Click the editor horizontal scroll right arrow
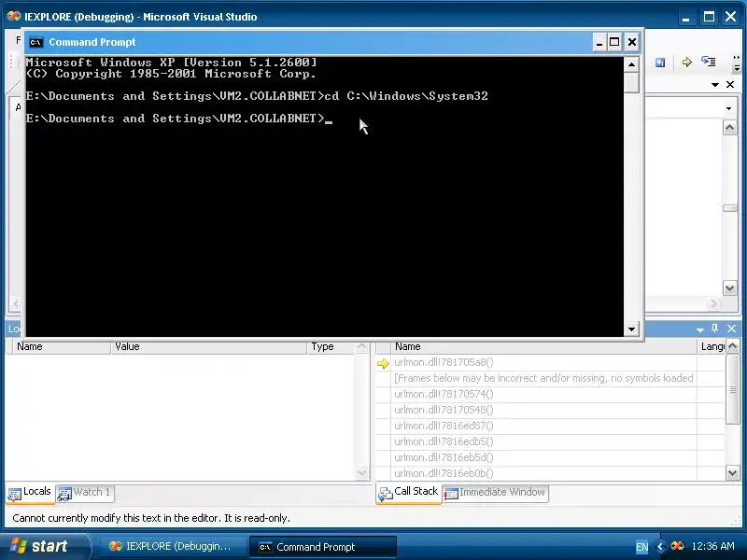Viewport: 747px width, 560px height. click(713, 302)
